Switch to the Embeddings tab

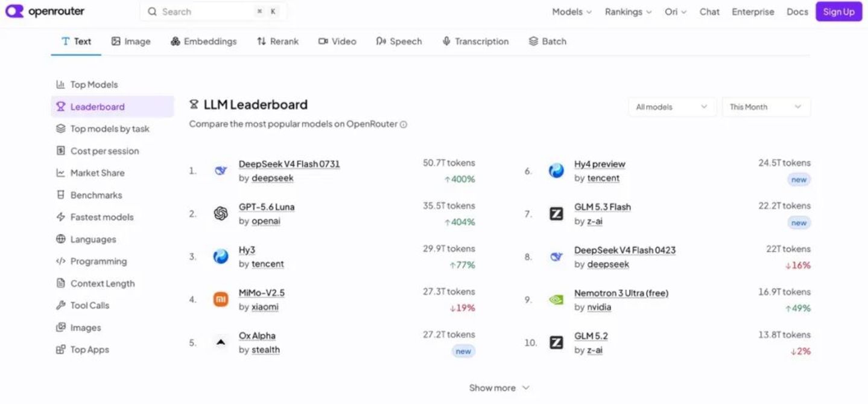[x=203, y=41]
